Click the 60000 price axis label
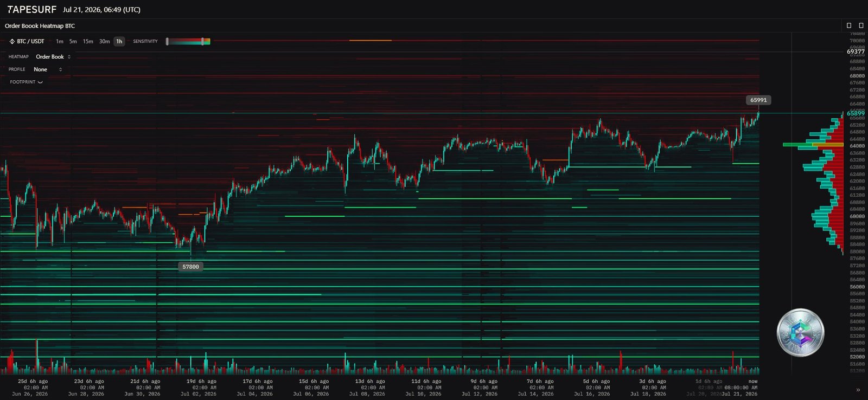This screenshot has width=868, height=400. pos(857,216)
